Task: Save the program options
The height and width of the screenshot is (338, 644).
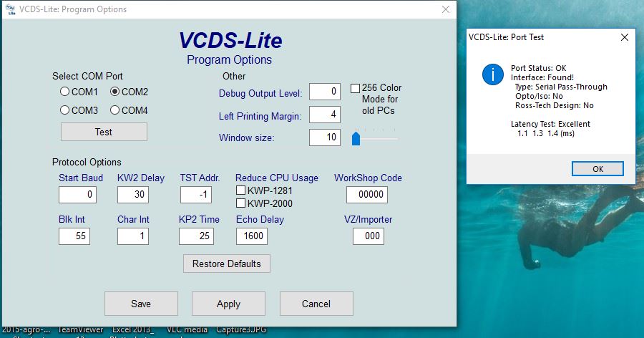Action: click(141, 304)
